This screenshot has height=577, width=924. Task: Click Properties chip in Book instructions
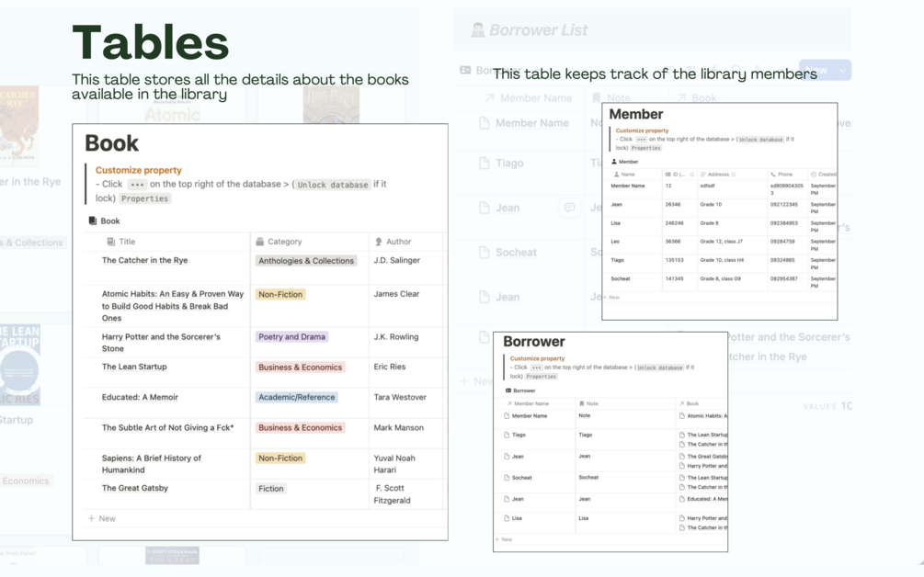click(145, 198)
